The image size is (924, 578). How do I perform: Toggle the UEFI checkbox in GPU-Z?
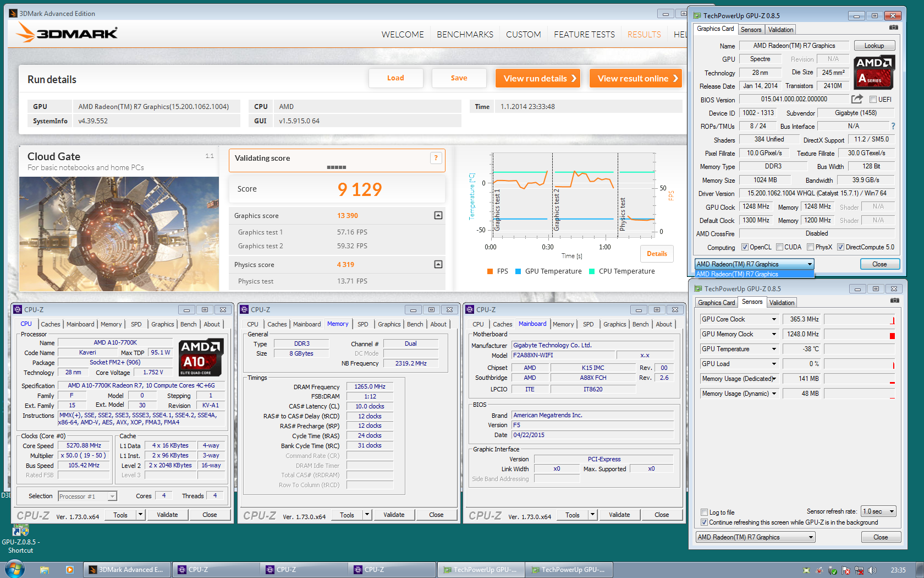(x=873, y=100)
